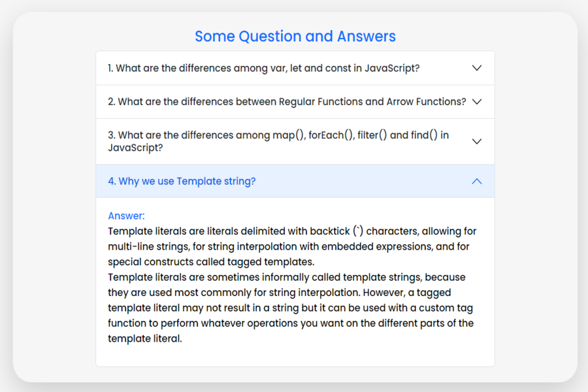Collapse the Template string answer using its chevron
Viewport: 588px width, 392px height.
pyautogui.click(x=476, y=181)
